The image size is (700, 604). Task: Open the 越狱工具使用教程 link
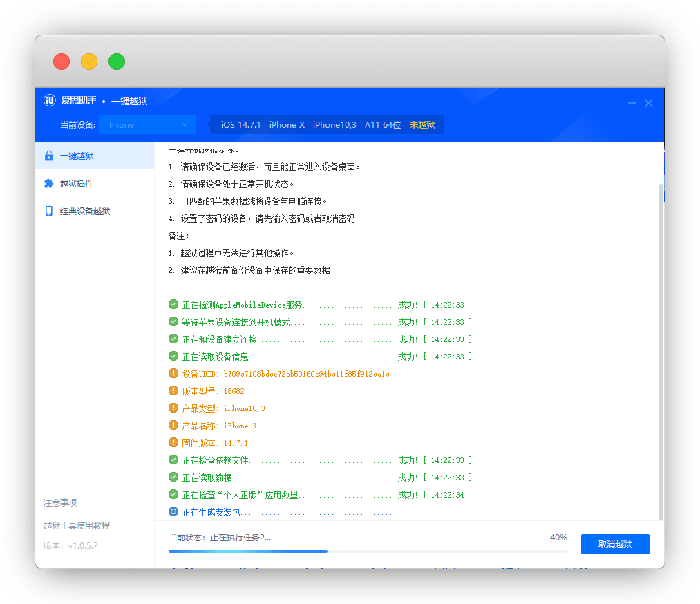77,525
